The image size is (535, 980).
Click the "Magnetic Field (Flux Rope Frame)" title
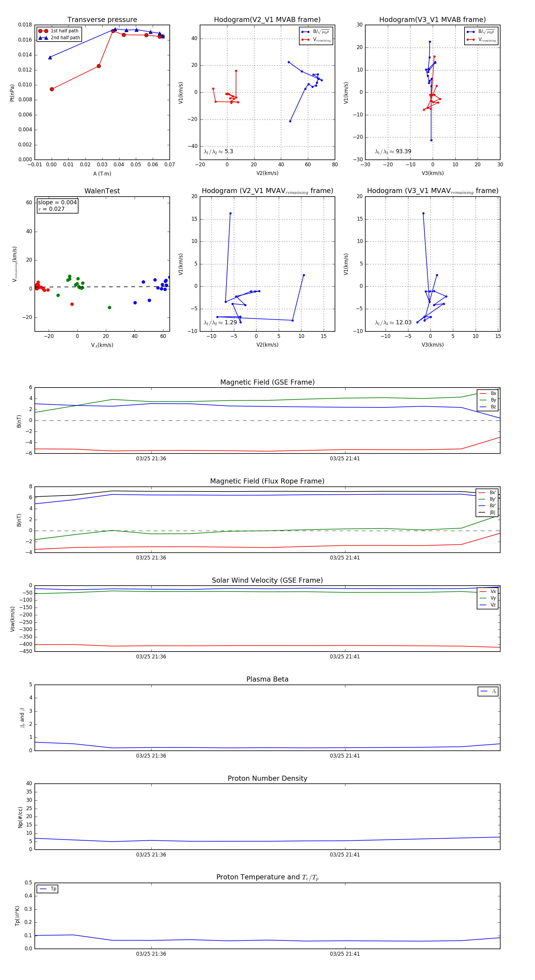tap(267, 481)
